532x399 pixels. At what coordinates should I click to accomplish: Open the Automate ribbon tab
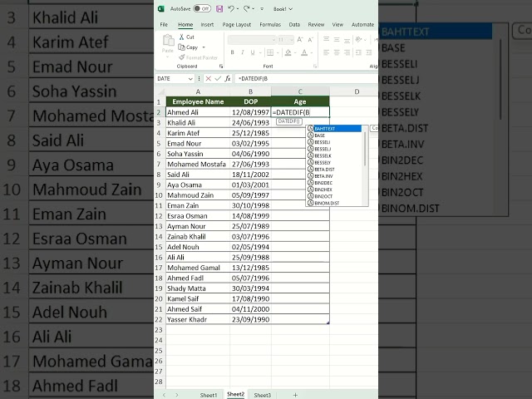(362, 24)
